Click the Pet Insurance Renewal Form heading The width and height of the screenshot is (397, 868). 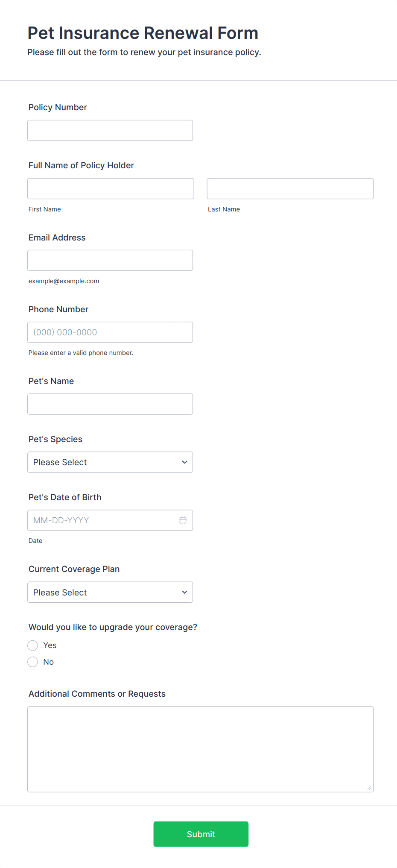(143, 33)
